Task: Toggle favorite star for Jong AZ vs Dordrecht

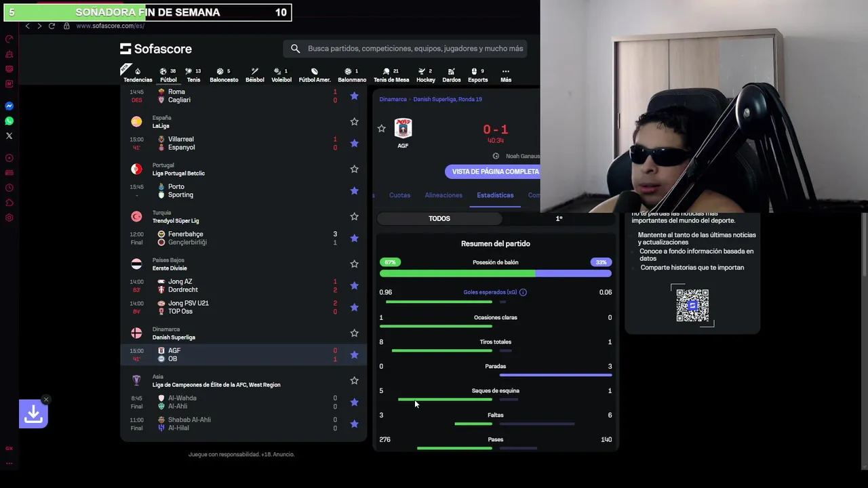Action: pyautogui.click(x=354, y=285)
